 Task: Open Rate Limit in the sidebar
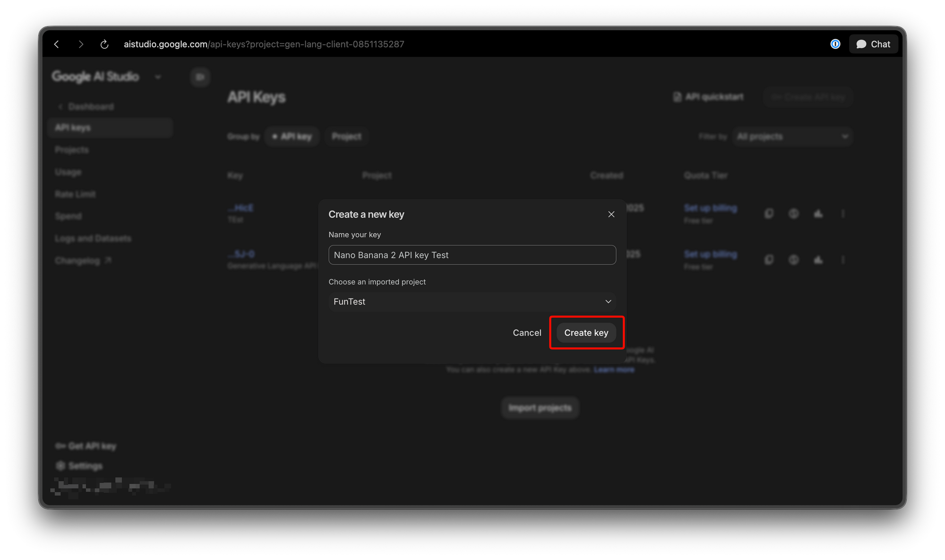(75, 194)
